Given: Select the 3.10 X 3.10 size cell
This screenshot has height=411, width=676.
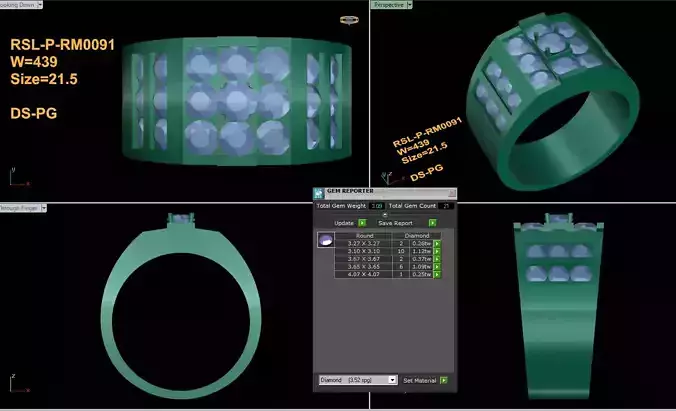Looking at the screenshot, I should 363,251.
